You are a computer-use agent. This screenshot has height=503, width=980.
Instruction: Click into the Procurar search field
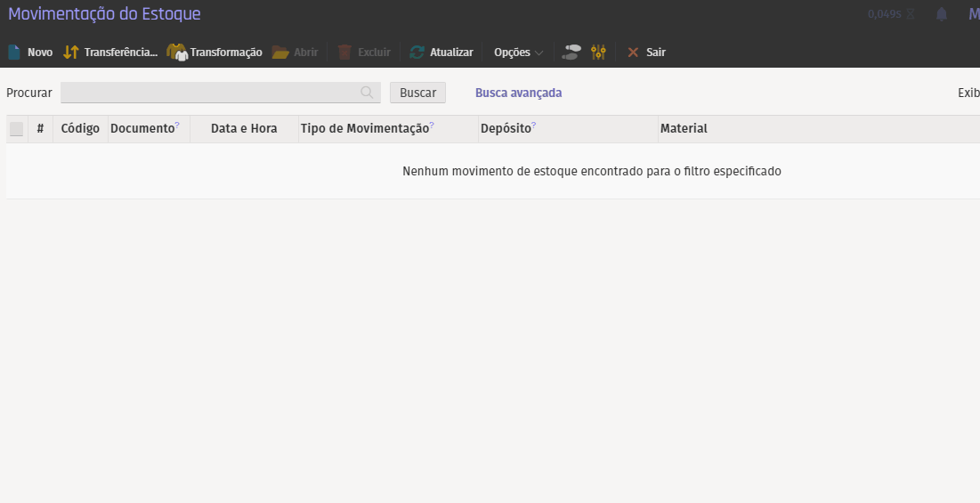209,93
